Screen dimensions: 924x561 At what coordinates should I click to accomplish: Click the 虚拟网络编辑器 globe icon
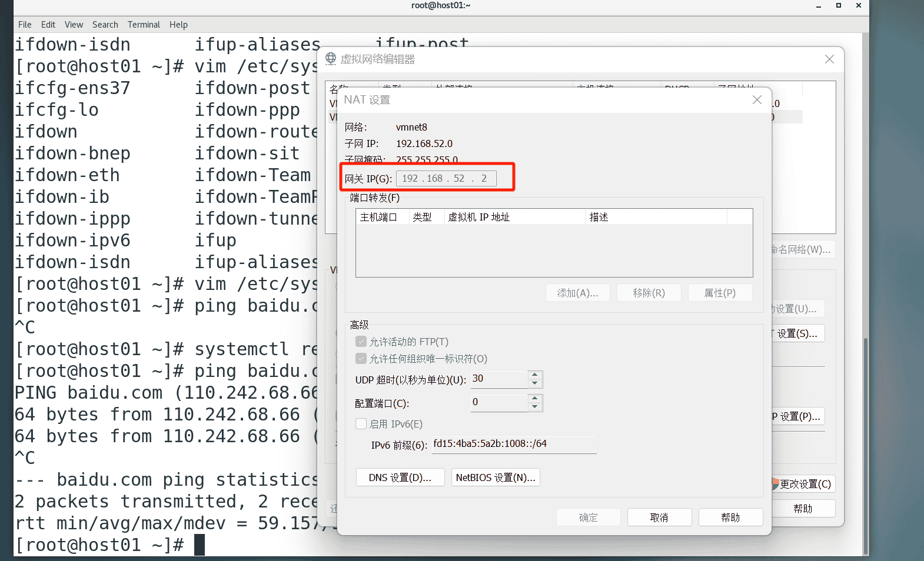click(x=331, y=59)
